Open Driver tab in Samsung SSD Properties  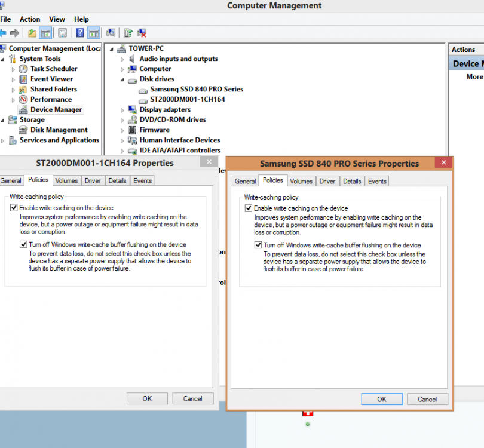(x=327, y=182)
